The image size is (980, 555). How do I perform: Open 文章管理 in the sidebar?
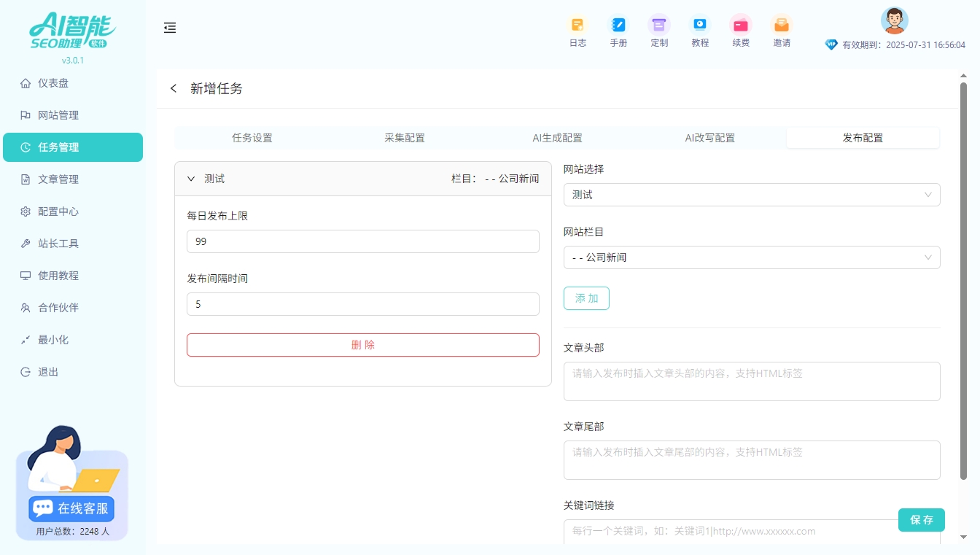click(58, 179)
